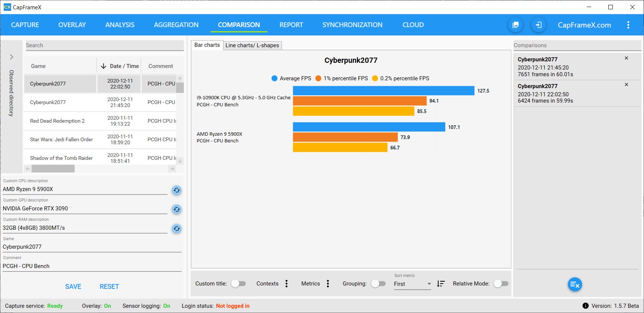Click the sort order icon beside Sort metric
This screenshot has width=644, height=313.
(440, 284)
